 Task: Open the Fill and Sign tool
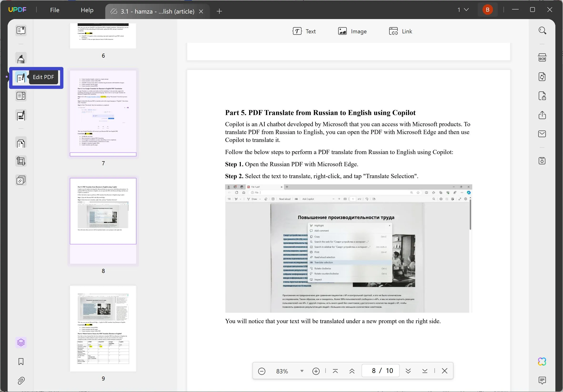(x=21, y=116)
